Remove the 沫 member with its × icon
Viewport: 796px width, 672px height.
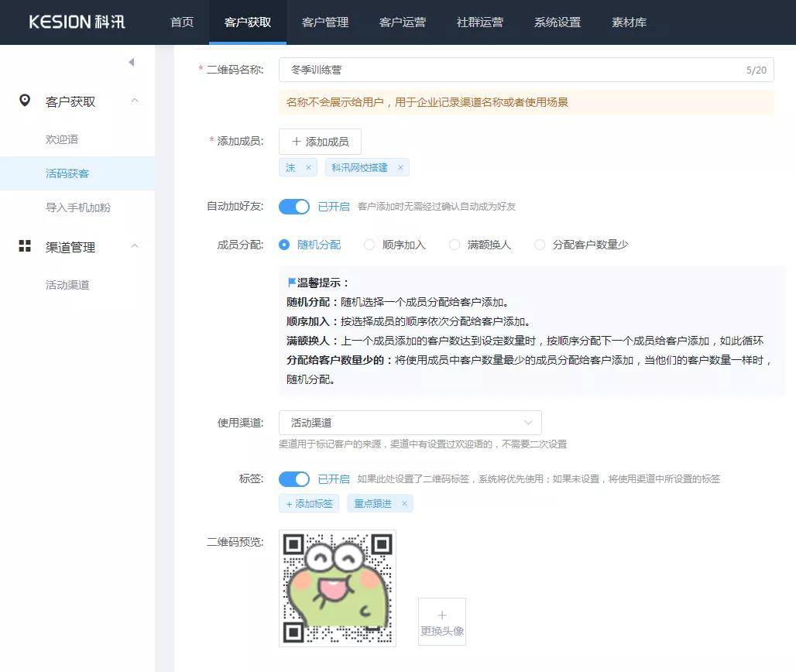tap(308, 167)
